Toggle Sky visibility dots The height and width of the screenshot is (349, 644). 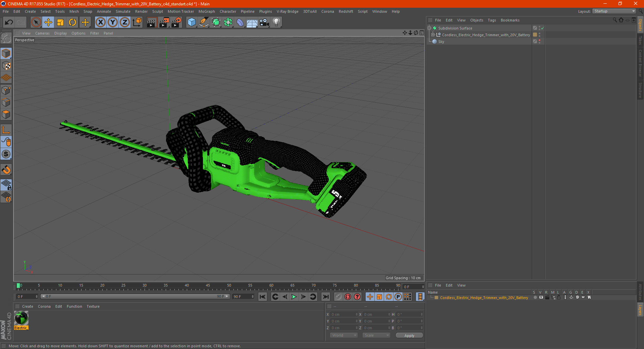point(539,42)
